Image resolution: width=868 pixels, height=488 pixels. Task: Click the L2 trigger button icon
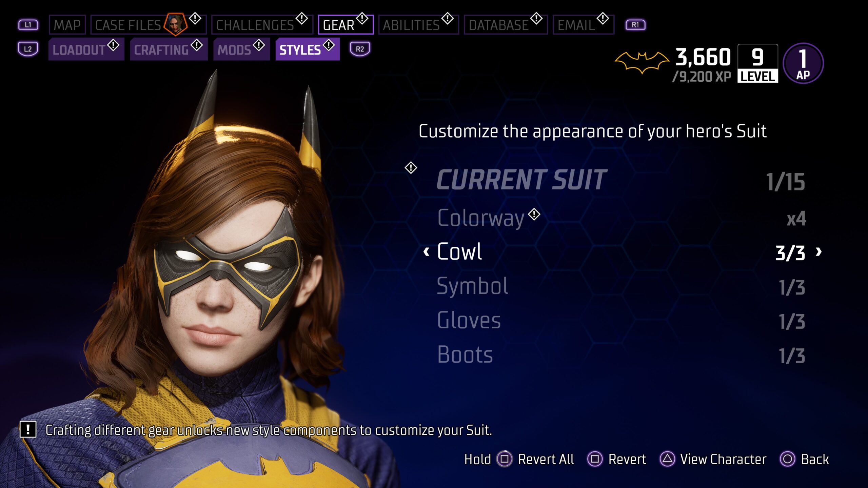pyautogui.click(x=28, y=49)
